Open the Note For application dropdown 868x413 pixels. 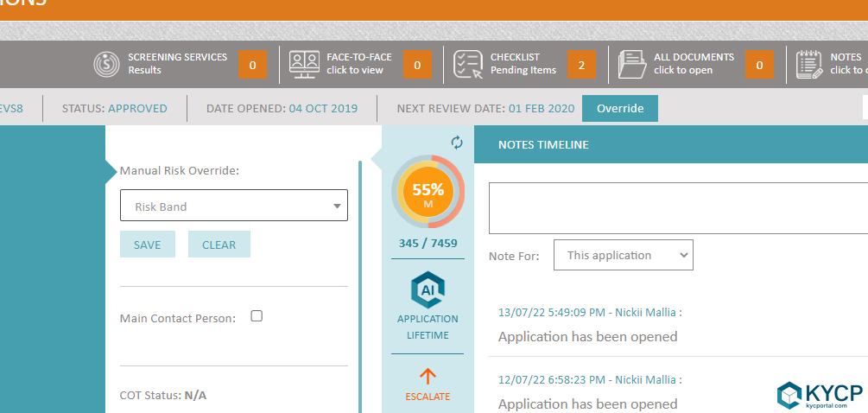623,255
